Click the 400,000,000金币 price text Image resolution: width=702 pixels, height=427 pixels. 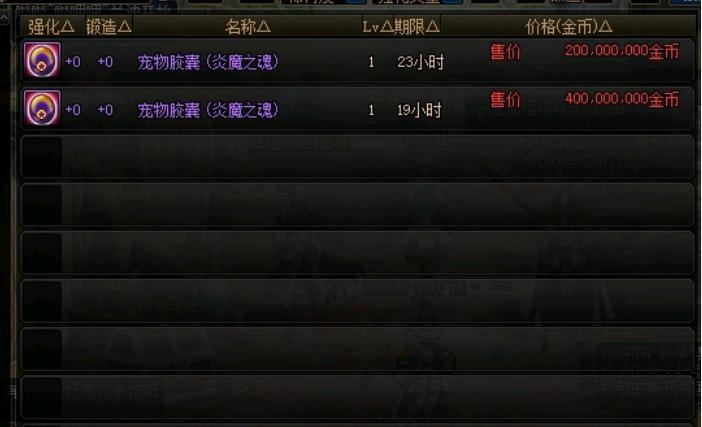[x=622, y=99]
